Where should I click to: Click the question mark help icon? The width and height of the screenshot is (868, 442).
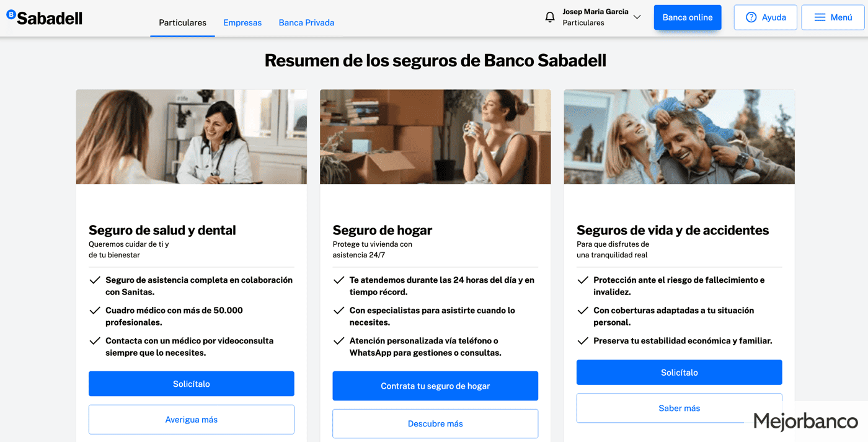click(x=751, y=17)
